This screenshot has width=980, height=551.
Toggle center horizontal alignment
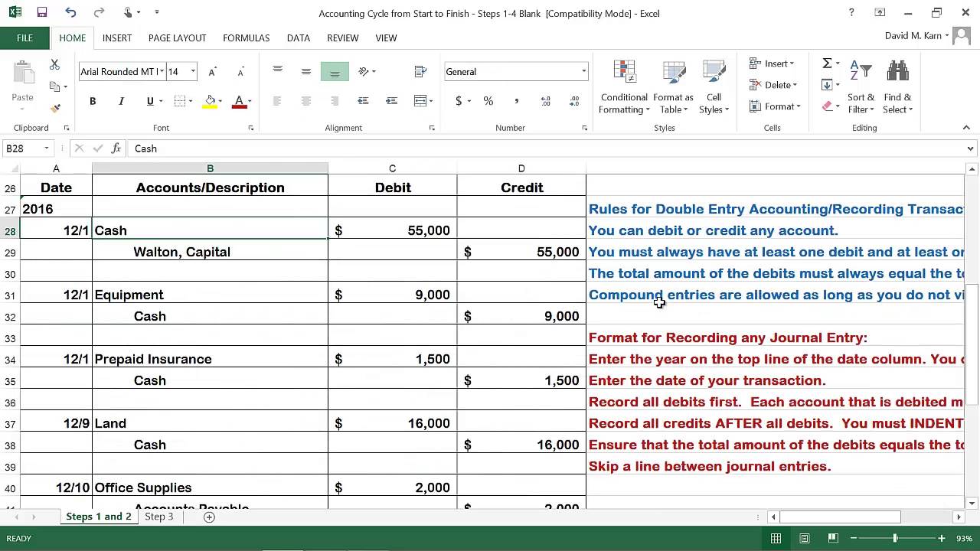point(306,101)
